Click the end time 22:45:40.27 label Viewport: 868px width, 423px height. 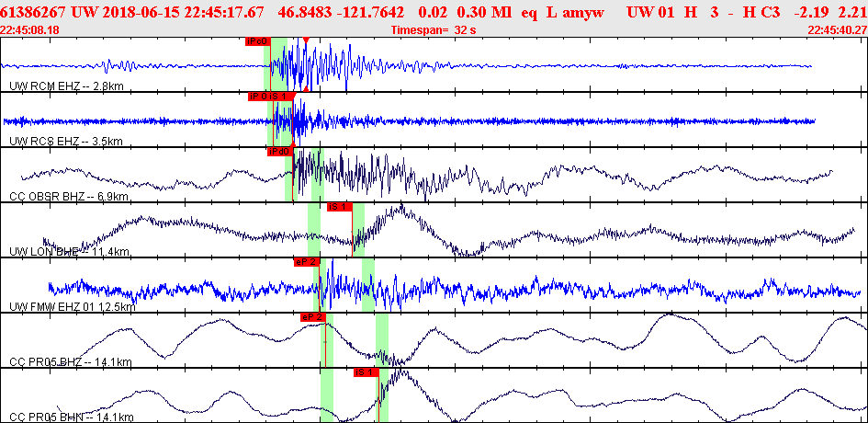point(838,30)
